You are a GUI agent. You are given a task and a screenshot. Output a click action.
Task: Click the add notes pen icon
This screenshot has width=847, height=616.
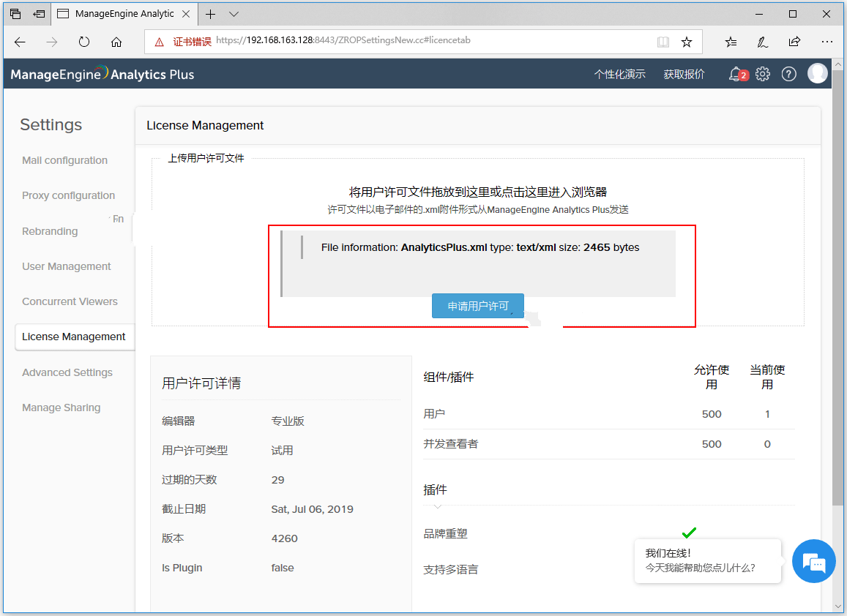pos(763,42)
